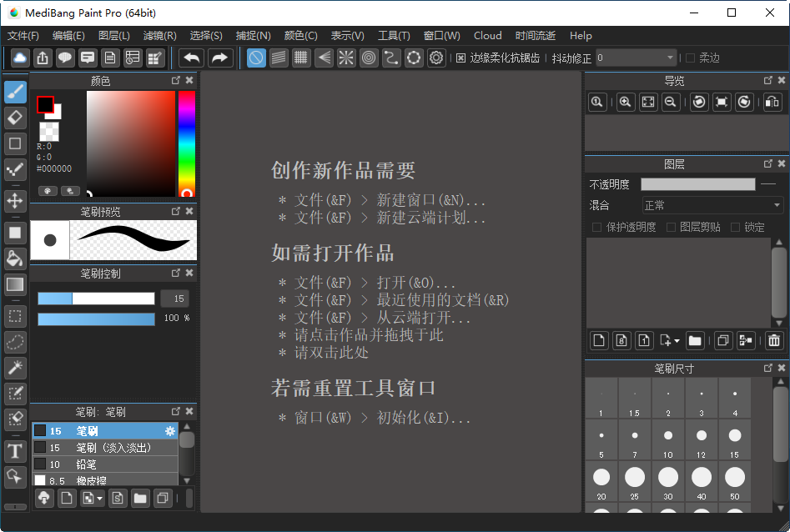Turn snap off with the crossed circle icon
The height and width of the screenshot is (532, 790).
pos(256,58)
